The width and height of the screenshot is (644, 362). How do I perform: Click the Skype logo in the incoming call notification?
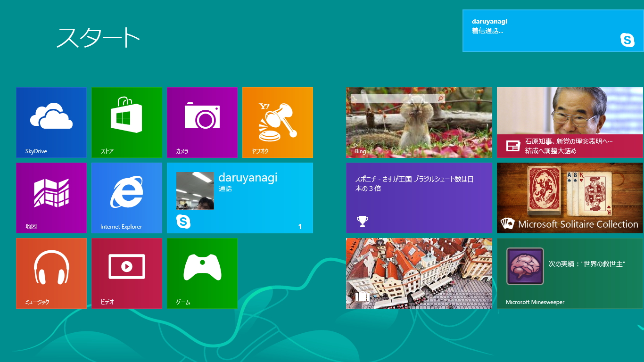(627, 40)
